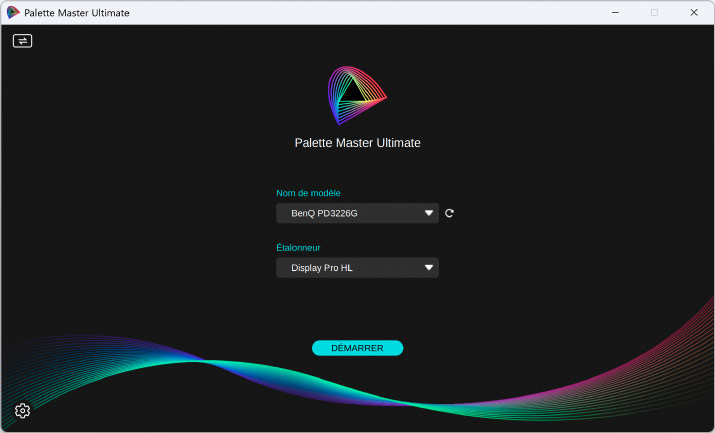Click the mode switch icon in the top-left corner
The width and height of the screenshot is (715, 433).
tap(22, 41)
